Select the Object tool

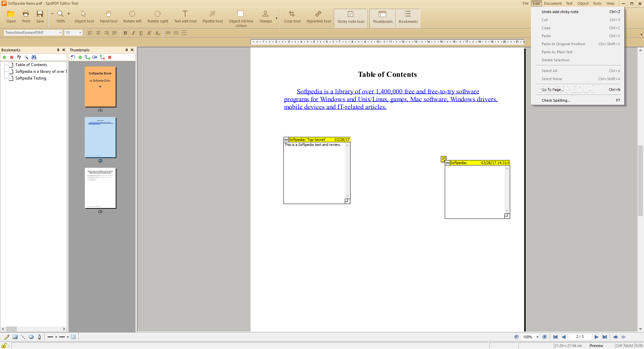pos(84,17)
